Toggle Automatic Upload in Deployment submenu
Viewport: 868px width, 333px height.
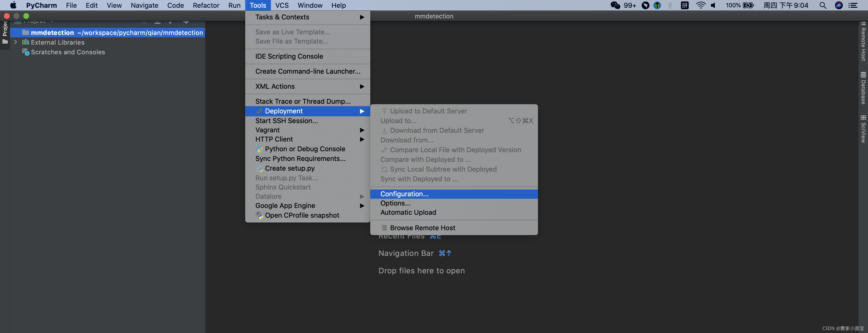pyautogui.click(x=408, y=212)
